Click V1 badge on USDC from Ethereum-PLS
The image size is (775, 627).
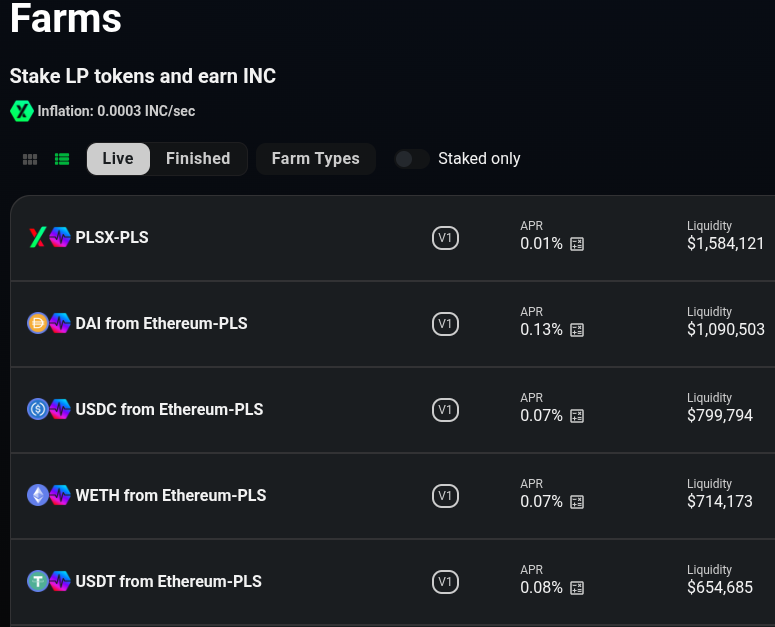(x=445, y=410)
